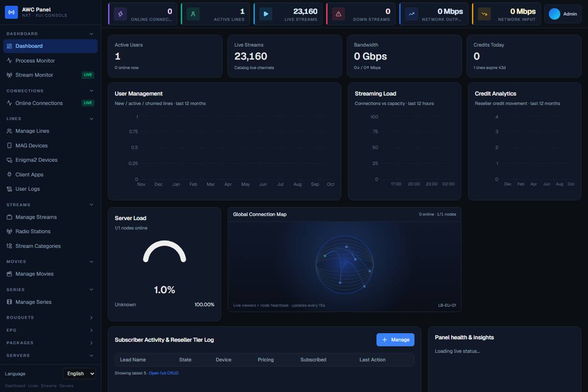Open the Admin account button
Image resolution: width=588 pixels, height=392 pixels.
[563, 14]
